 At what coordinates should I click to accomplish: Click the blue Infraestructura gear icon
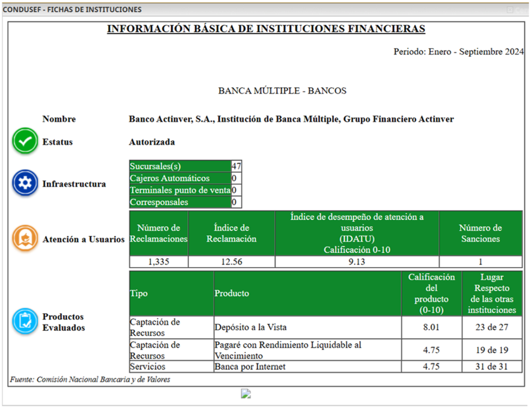click(25, 183)
